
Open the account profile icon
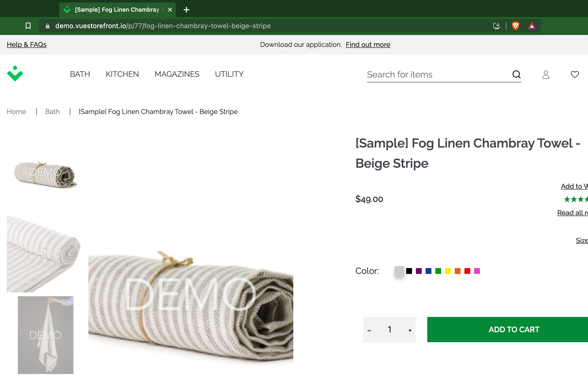click(x=546, y=74)
